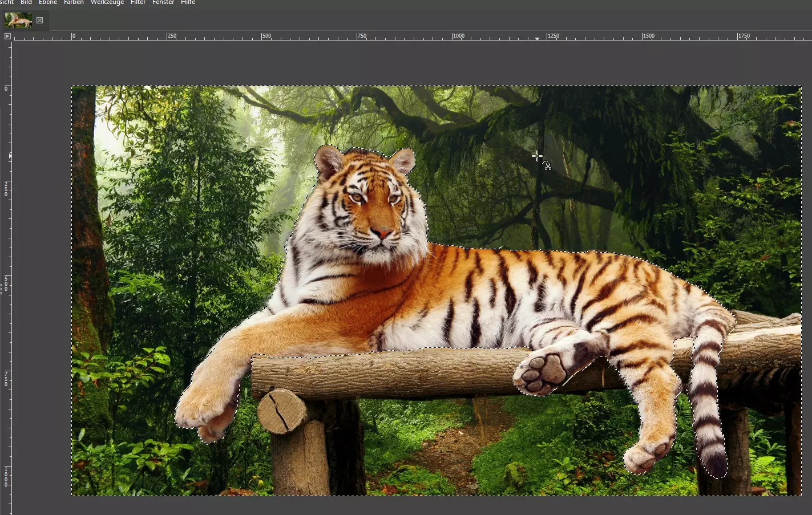
Task: Click the X icon on the tiger image tab
Action: [39, 20]
